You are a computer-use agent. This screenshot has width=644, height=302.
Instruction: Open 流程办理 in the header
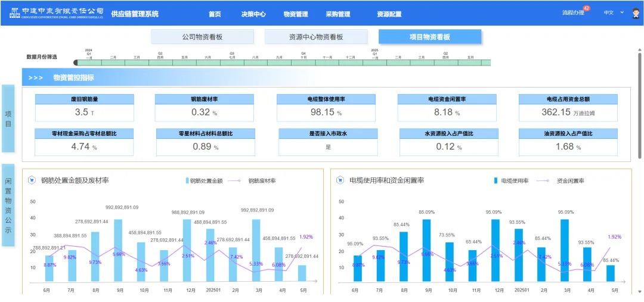click(x=573, y=13)
